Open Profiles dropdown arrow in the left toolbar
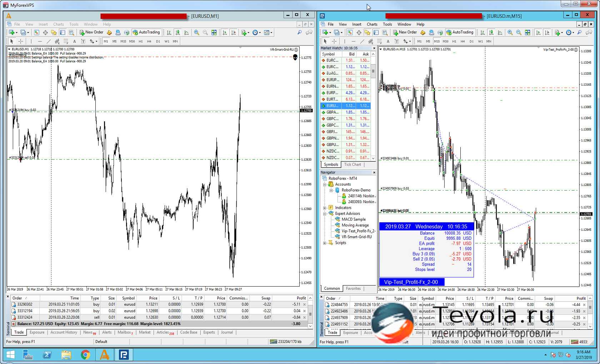The height and width of the screenshot is (364, 600). (x=28, y=32)
